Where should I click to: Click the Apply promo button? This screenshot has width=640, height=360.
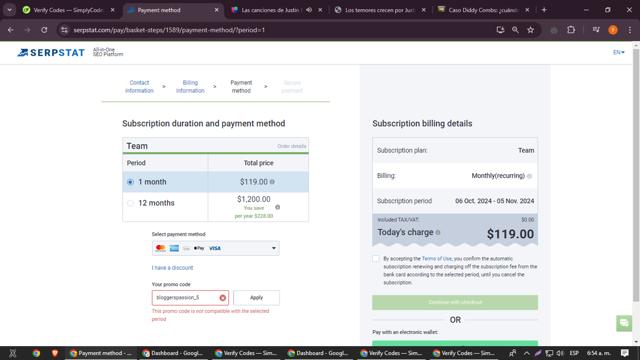pyautogui.click(x=256, y=298)
